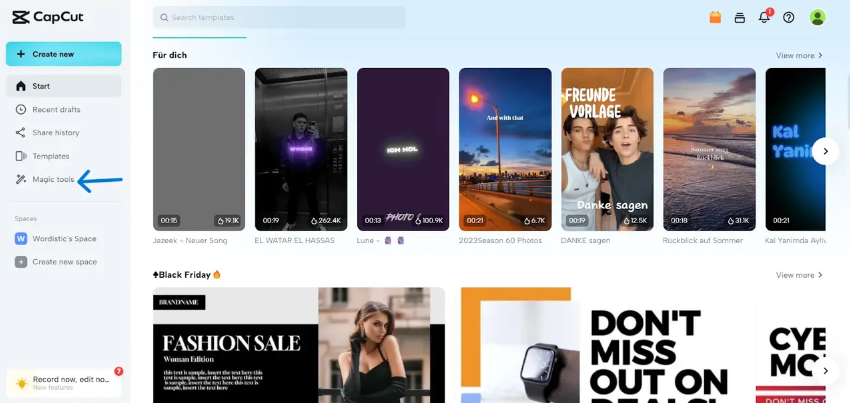Click the Recent drafts clock icon
The image size is (850, 403).
coord(21,110)
